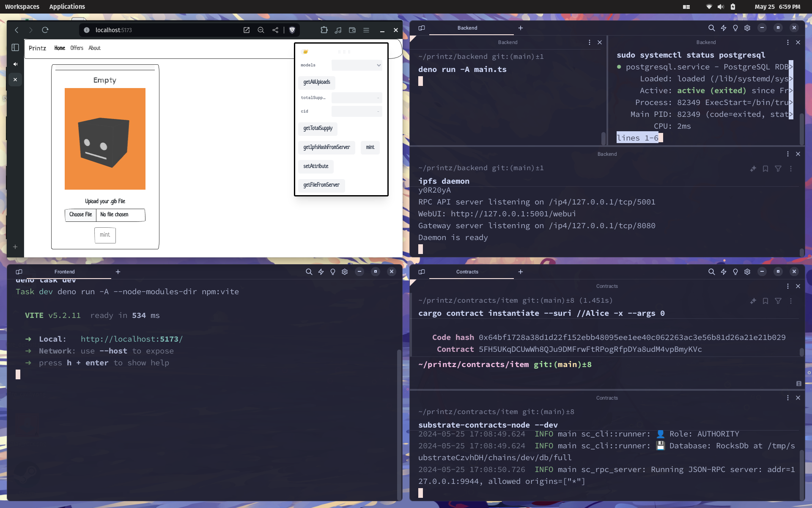Bookmark the cargo contract instantiate block
The width and height of the screenshot is (812, 508).
pos(765,301)
